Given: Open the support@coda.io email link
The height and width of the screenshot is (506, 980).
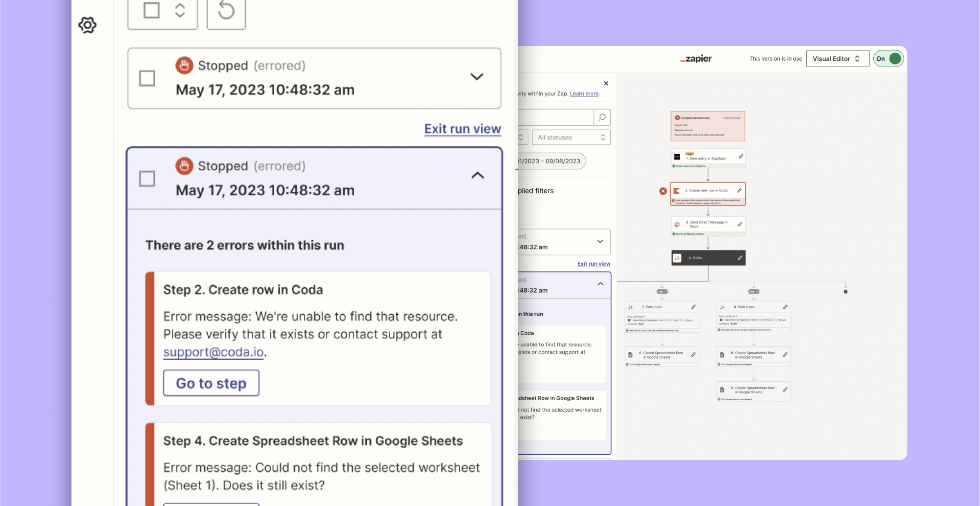Looking at the screenshot, I should [213, 352].
